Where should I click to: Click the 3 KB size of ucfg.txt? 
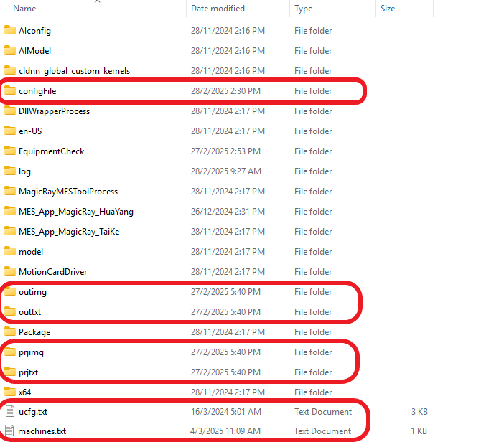click(x=419, y=411)
